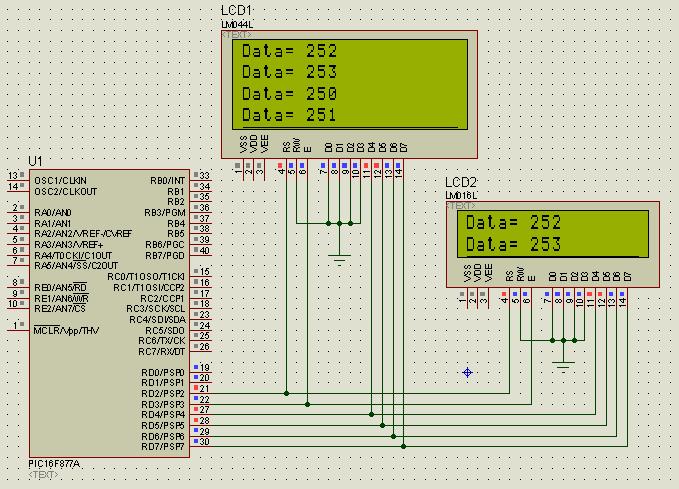The image size is (679, 489).
Task: Select the RB6/PGC pin label
Action: (165, 245)
